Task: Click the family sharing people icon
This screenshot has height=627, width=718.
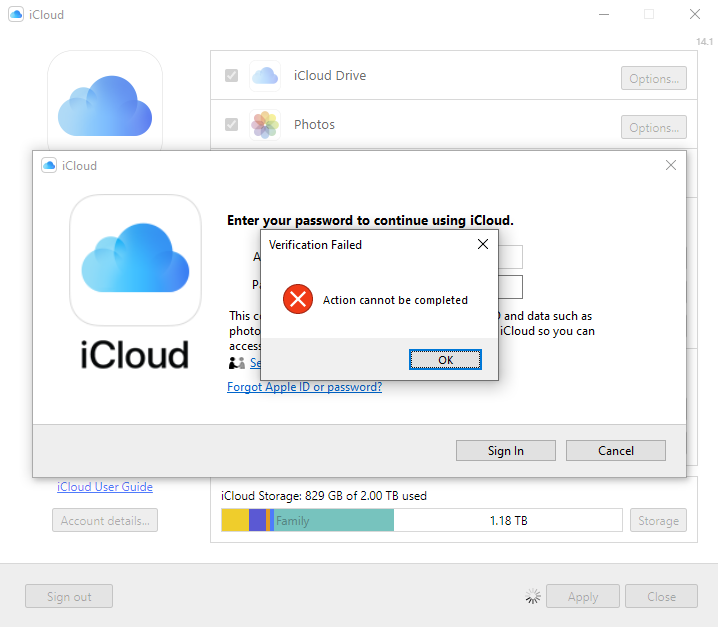Action: [237, 363]
